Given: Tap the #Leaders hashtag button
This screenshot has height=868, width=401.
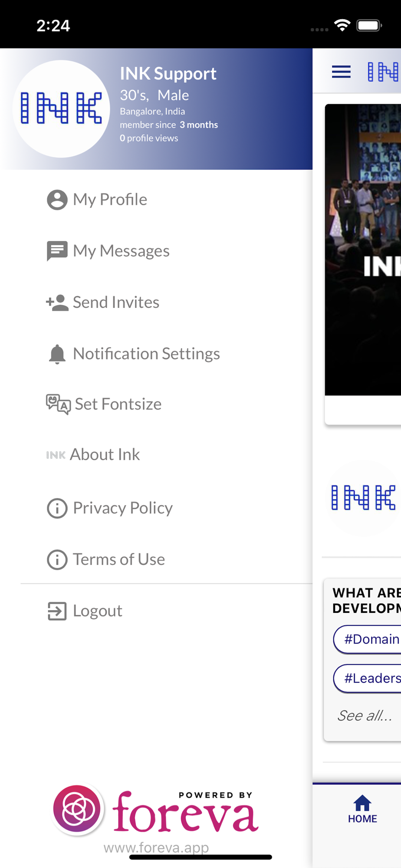Looking at the screenshot, I should [x=367, y=678].
